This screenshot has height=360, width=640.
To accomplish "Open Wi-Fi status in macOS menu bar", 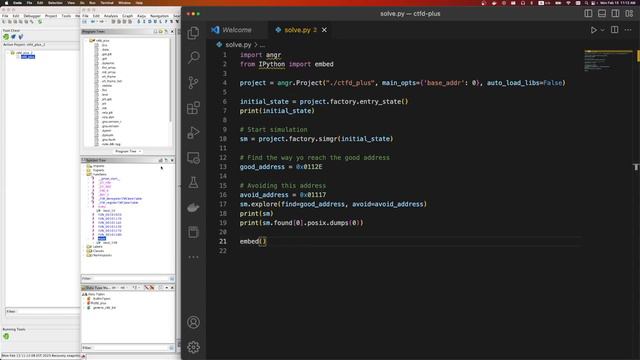I will pos(568,3).
